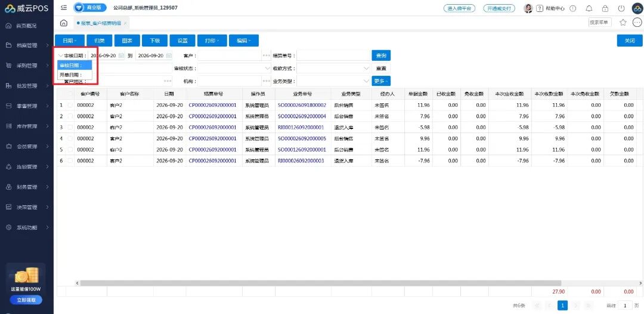
Task: Click the favorites star icon
Action: click(x=623, y=23)
